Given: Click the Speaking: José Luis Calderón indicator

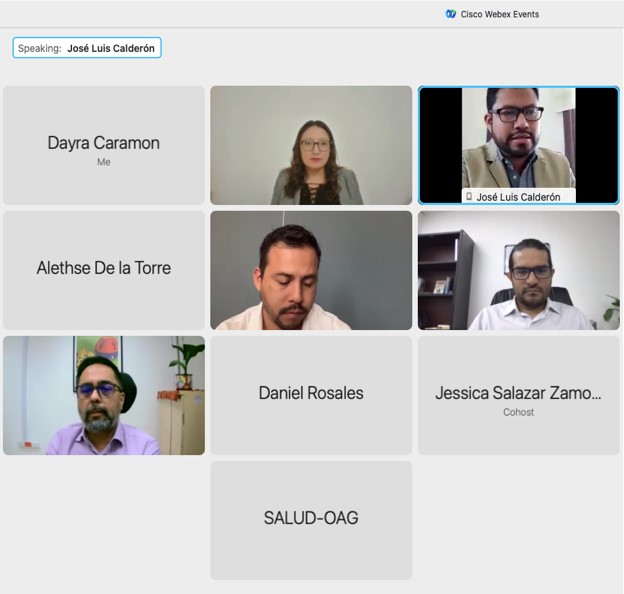Looking at the screenshot, I should click(x=87, y=48).
